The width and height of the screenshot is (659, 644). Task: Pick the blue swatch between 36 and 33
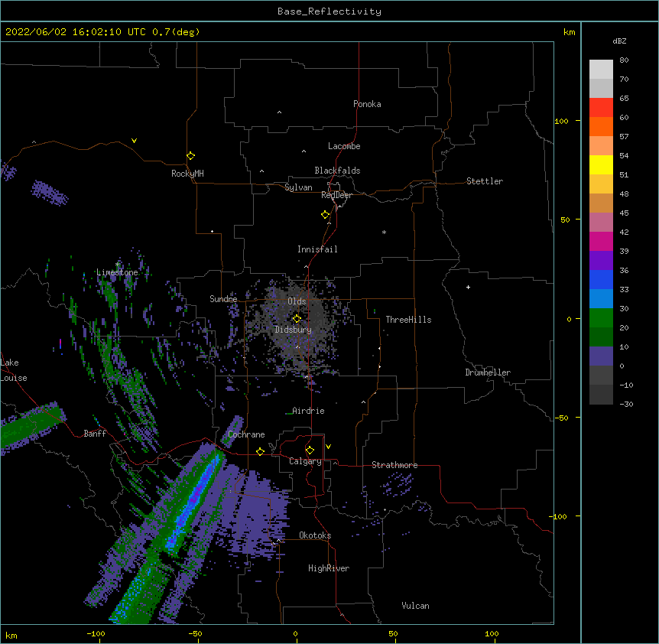tap(601, 279)
